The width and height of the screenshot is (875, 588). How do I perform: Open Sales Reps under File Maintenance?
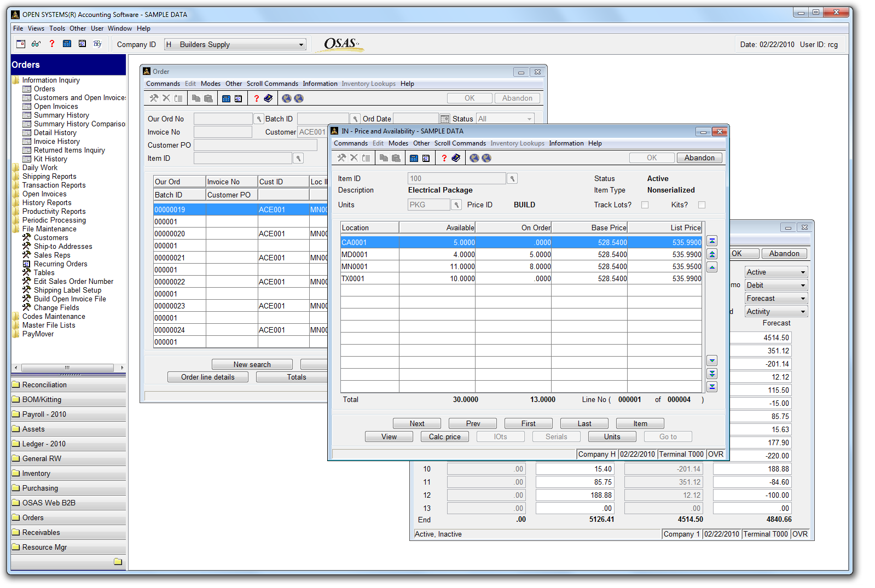pyautogui.click(x=52, y=255)
